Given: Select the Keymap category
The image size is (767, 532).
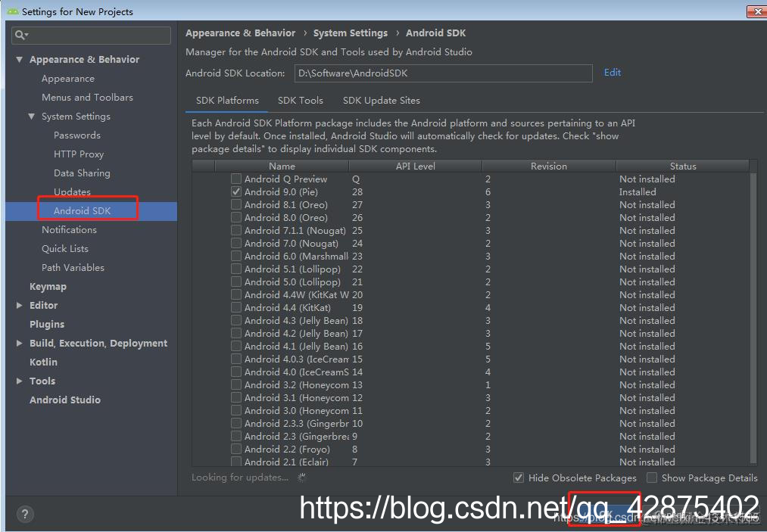Looking at the screenshot, I should pos(48,287).
